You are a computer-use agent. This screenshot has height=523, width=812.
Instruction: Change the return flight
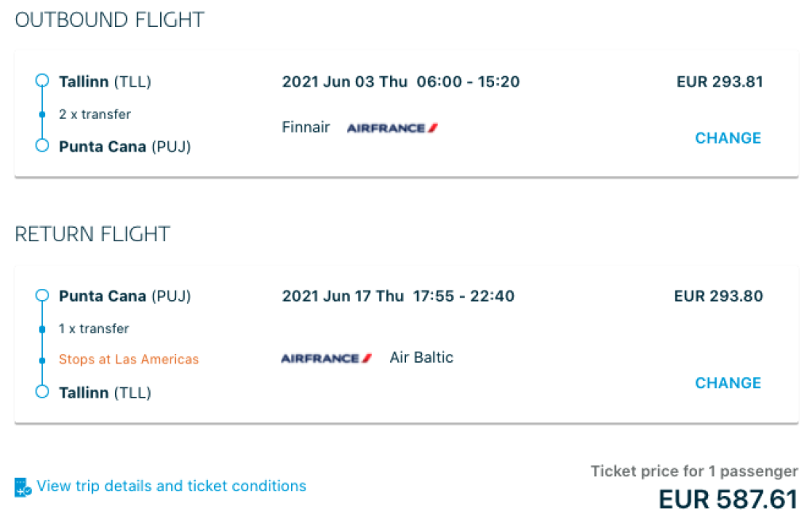(727, 383)
